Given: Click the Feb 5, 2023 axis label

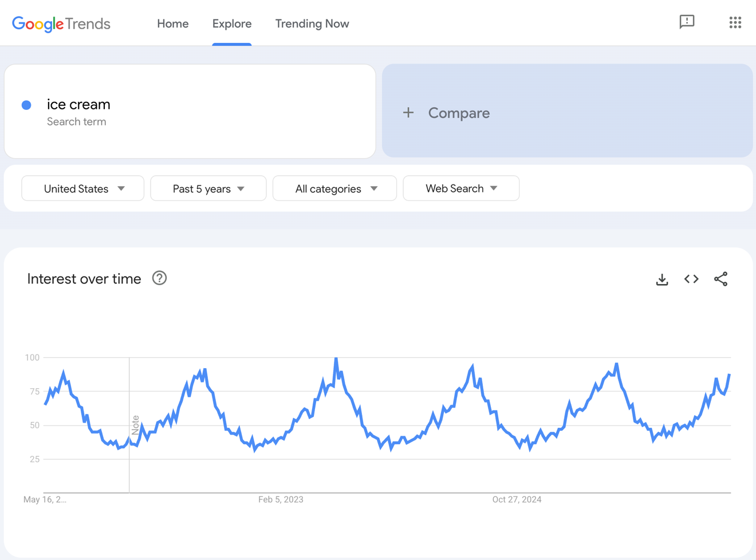Looking at the screenshot, I should pyautogui.click(x=281, y=499).
